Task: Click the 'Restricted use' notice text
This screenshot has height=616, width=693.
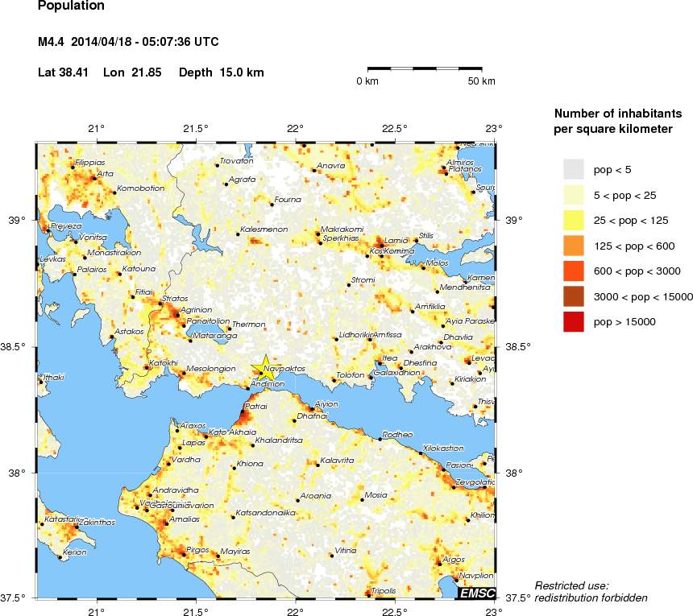Action: 571,585
